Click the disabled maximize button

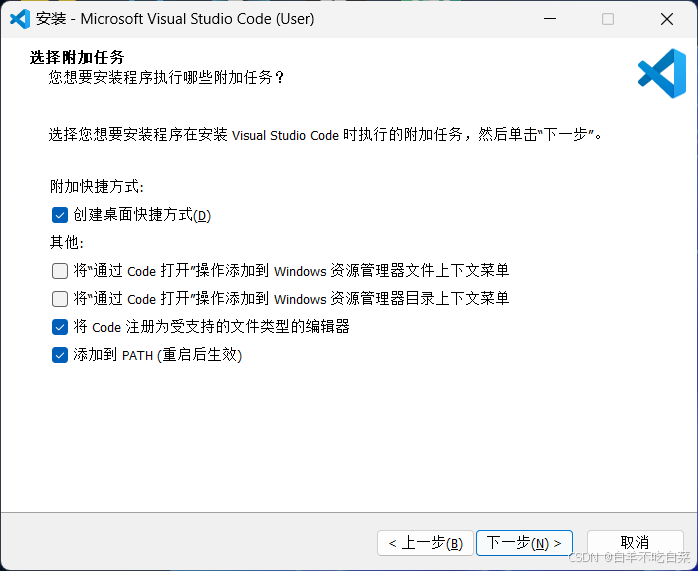click(608, 19)
